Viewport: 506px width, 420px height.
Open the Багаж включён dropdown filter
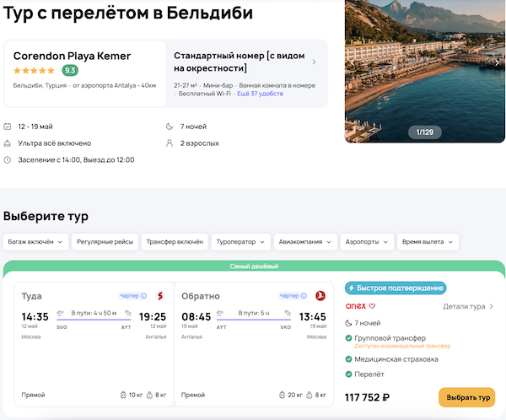click(x=36, y=242)
